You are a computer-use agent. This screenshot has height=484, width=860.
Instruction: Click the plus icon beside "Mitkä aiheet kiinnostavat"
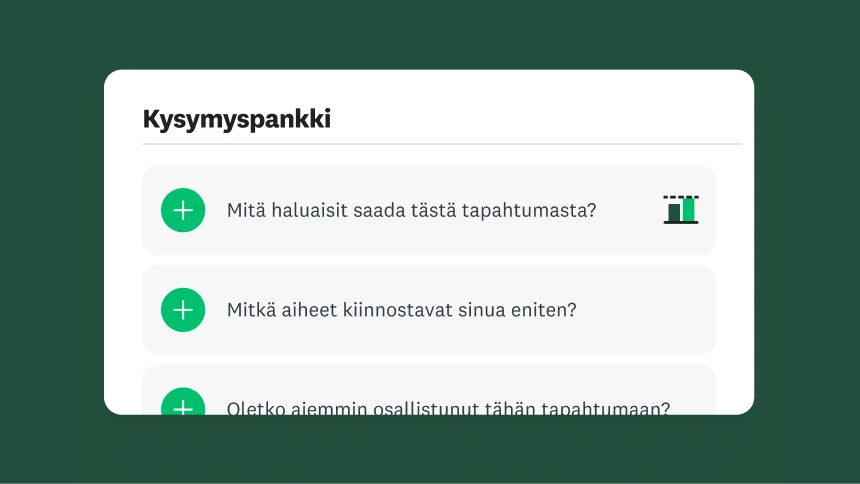(183, 310)
